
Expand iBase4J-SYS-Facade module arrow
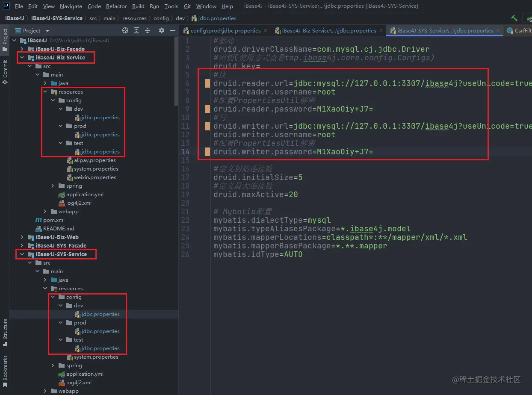pyautogui.click(x=22, y=246)
